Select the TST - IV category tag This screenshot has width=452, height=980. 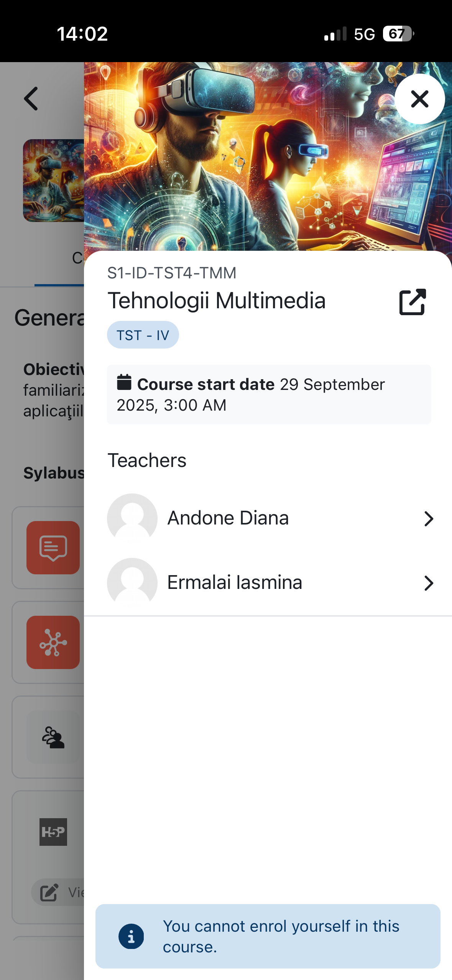tap(143, 335)
